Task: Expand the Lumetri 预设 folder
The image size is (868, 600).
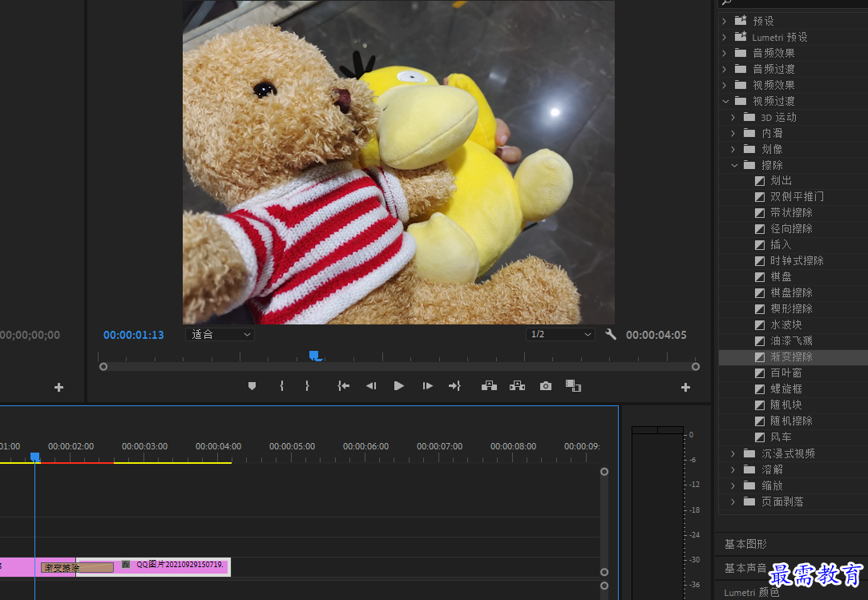Action: [725, 37]
